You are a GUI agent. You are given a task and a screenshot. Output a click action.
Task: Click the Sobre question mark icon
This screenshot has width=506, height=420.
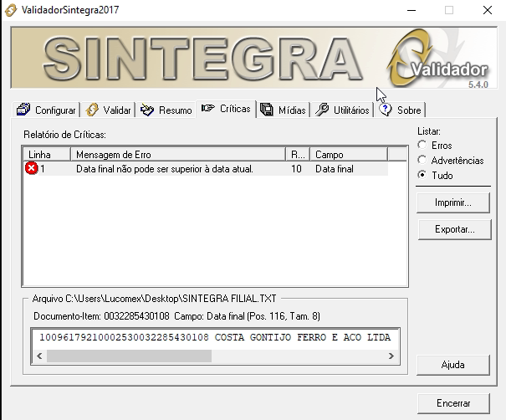point(386,110)
